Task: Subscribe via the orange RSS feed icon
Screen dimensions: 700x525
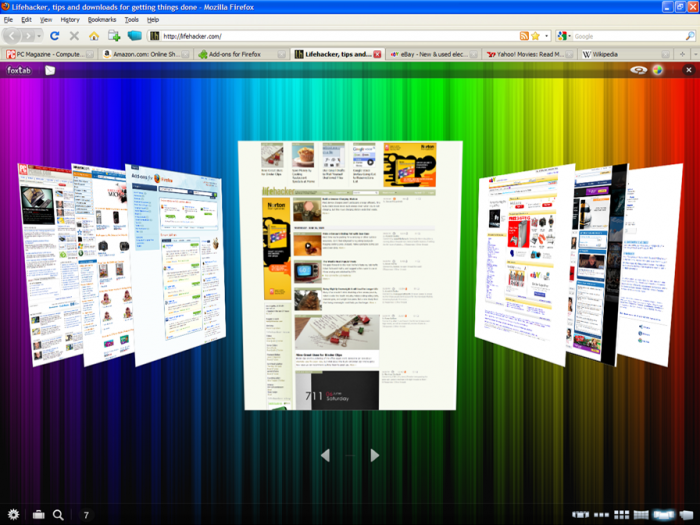Action: coord(524,36)
